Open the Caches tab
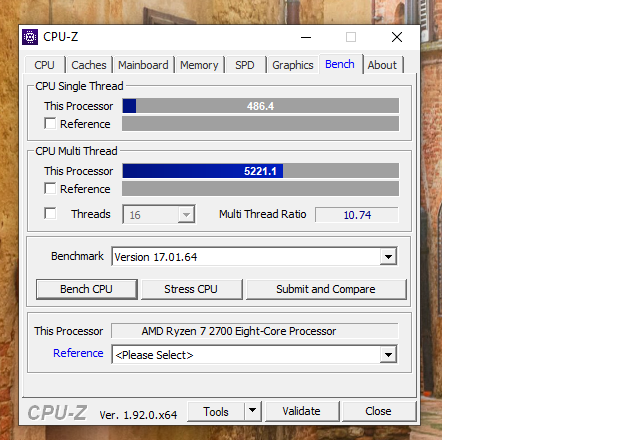Screen dimensions: 642x440 tap(88, 65)
